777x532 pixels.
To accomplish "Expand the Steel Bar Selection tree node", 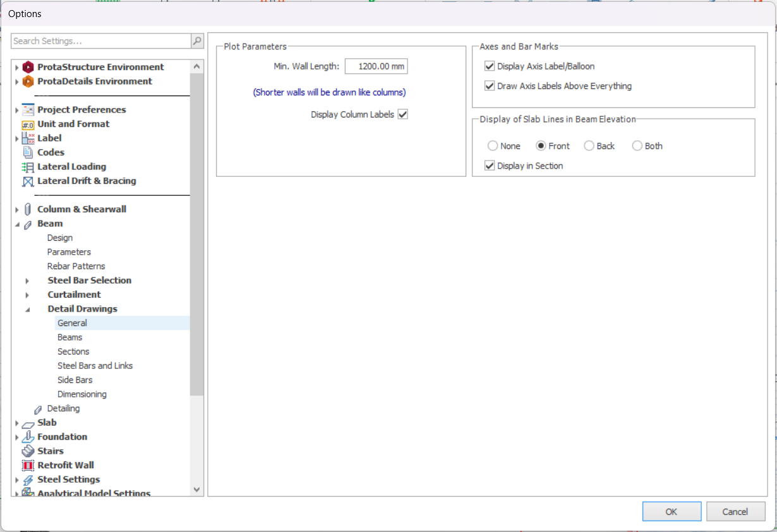I will [27, 280].
